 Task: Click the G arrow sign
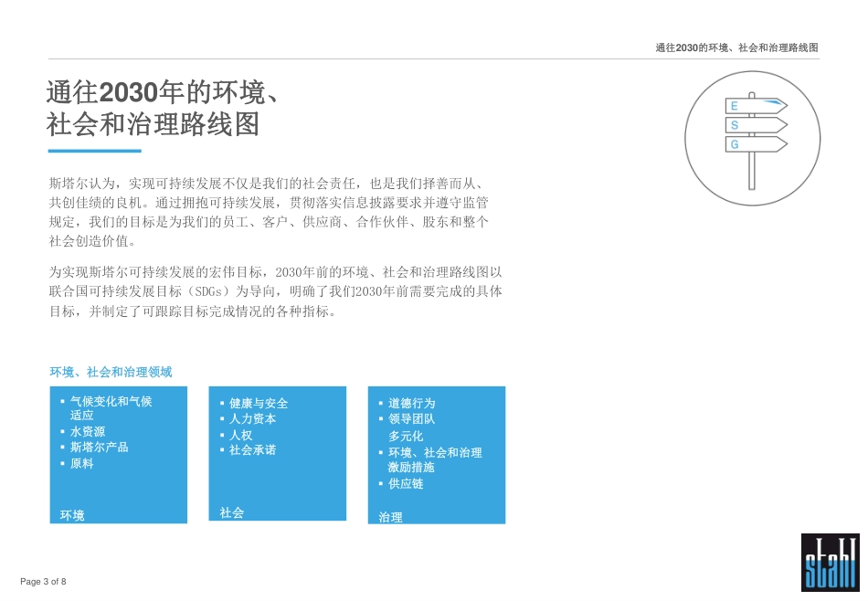pyautogui.click(x=757, y=144)
